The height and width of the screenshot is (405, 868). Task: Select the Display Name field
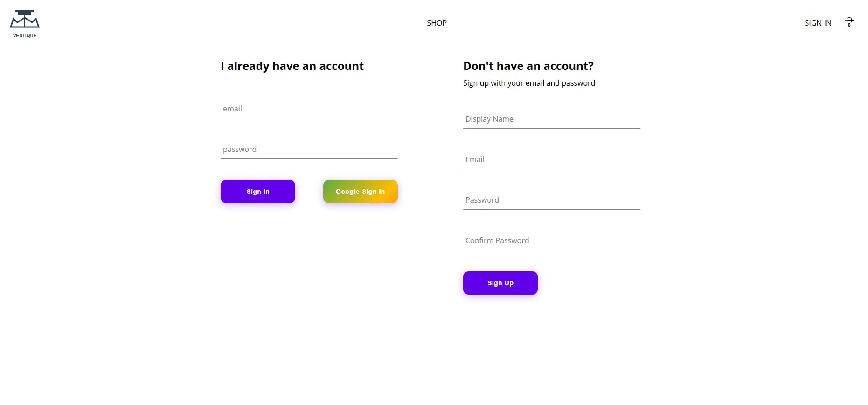pos(551,119)
